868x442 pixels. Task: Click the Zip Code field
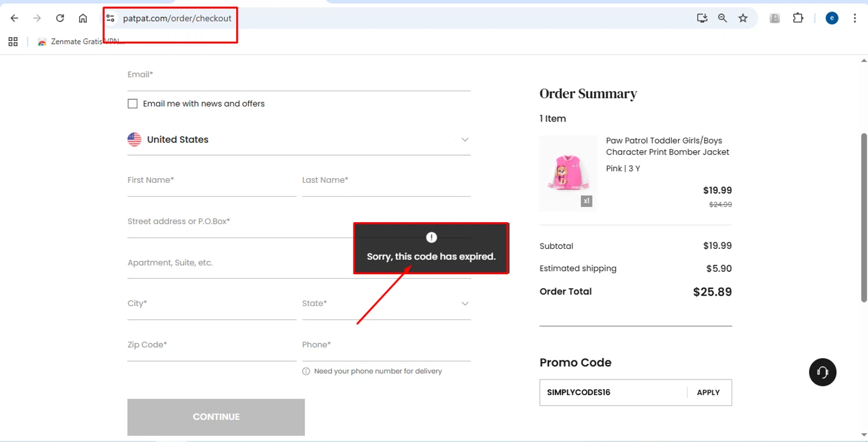click(212, 348)
